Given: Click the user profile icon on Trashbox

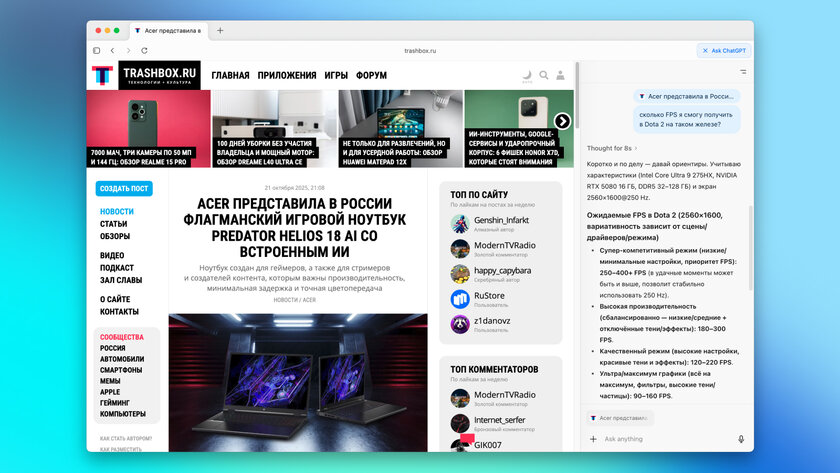Looking at the screenshot, I should coord(561,75).
